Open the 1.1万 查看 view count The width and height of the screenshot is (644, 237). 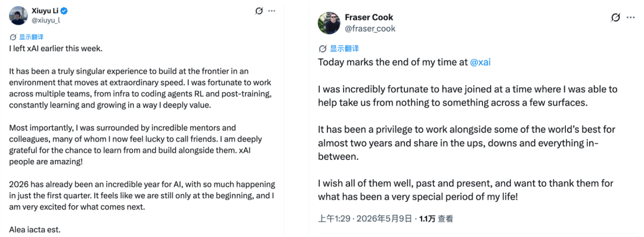coord(436,219)
